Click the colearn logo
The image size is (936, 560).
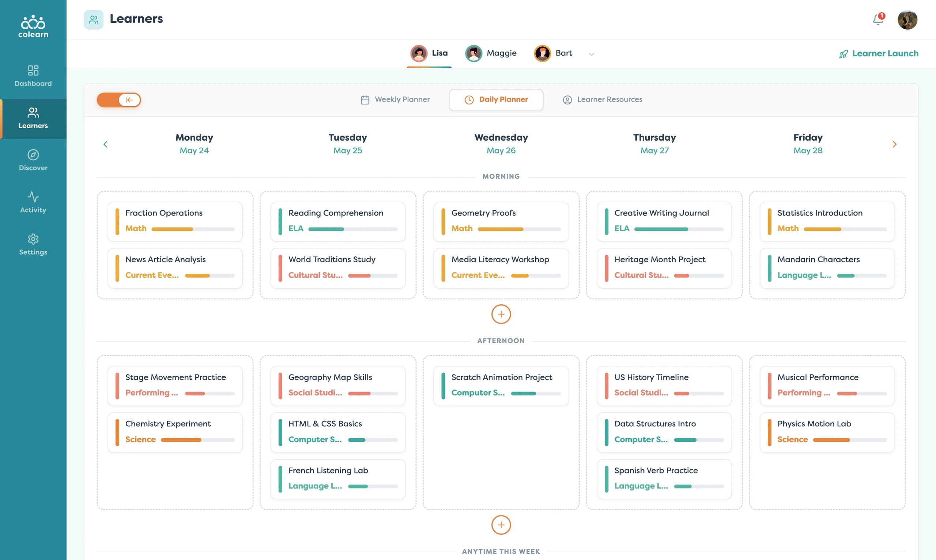click(x=33, y=26)
